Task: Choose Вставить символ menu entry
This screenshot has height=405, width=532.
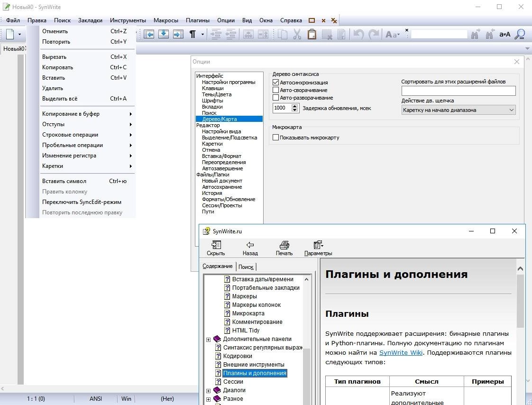Action: coord(87,181)
